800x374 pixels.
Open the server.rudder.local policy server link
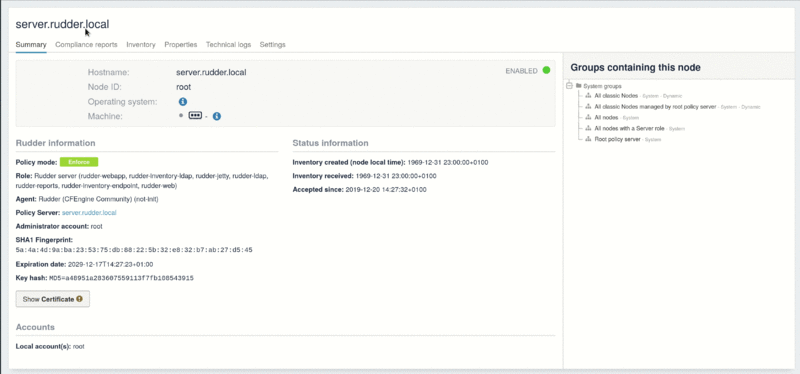(89, 213)
